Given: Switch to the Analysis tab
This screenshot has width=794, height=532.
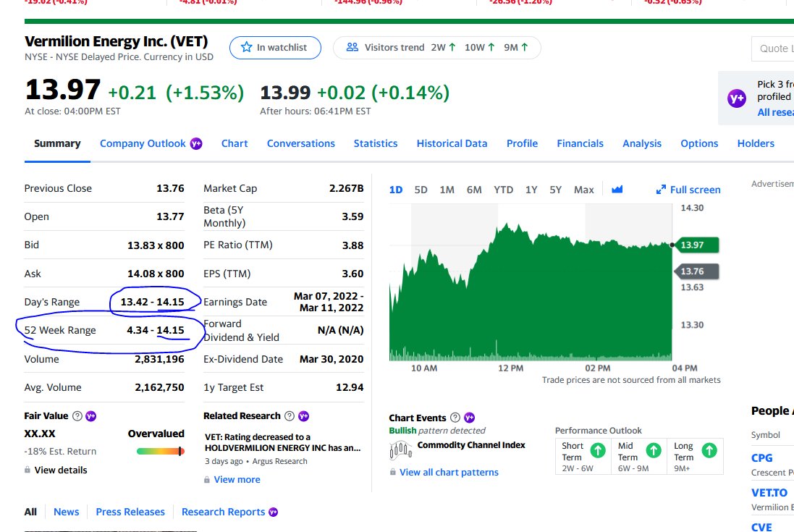Looking at the screenshot, I should click(x=641, y=144).
